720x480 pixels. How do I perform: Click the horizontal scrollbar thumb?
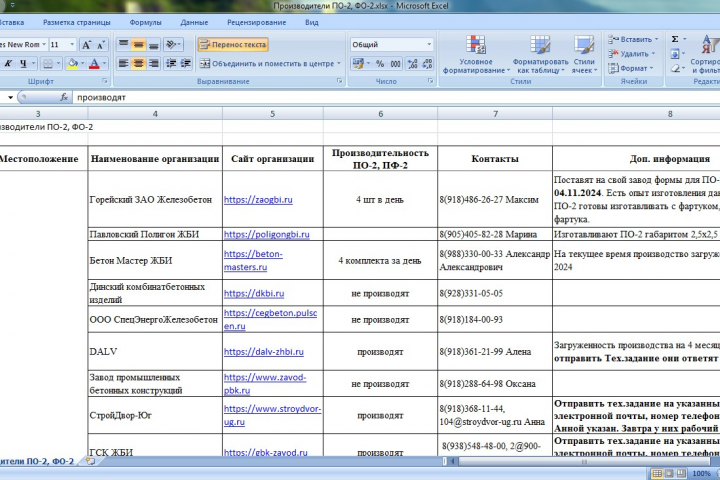(584, 461)
